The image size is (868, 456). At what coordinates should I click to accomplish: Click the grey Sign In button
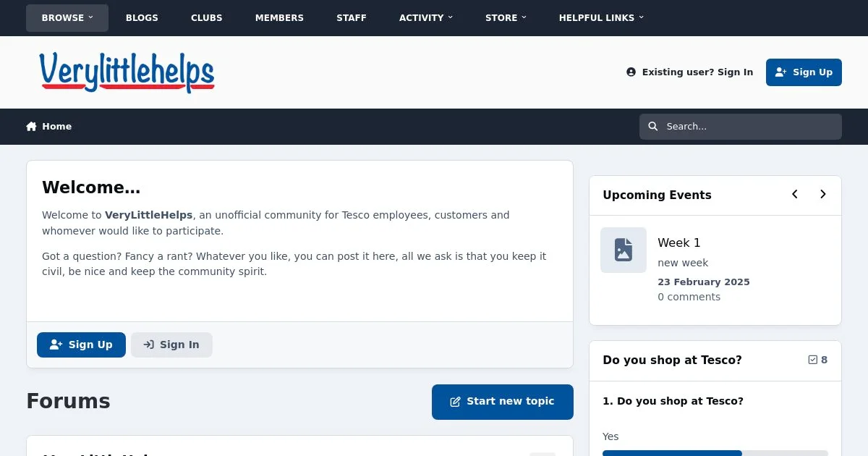tap(171, 345)
